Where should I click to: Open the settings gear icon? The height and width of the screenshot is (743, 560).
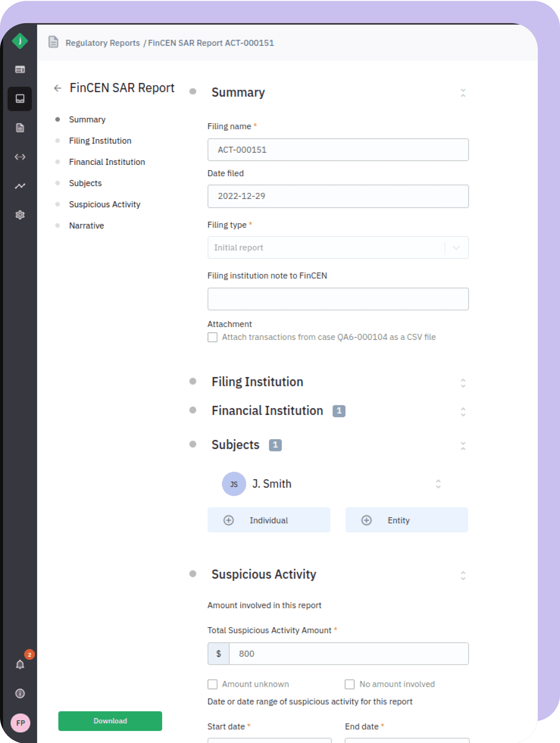pyautogui.click(x=20, y=215)
